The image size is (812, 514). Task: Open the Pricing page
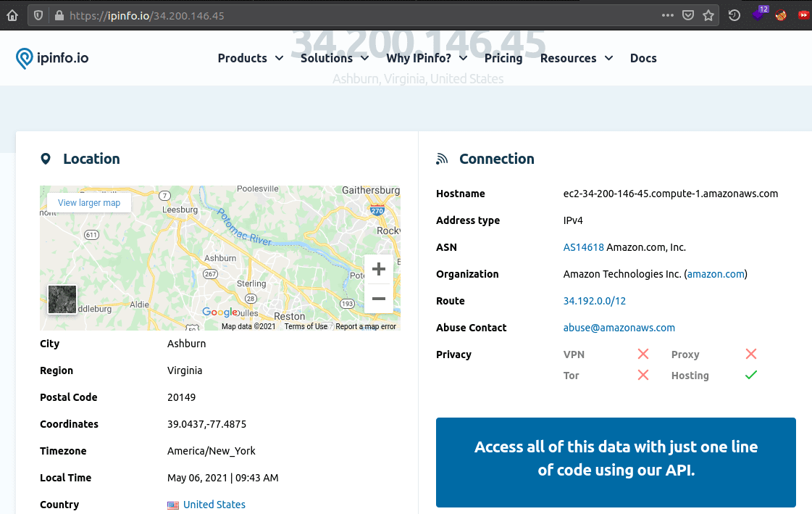click(x=503, y=58)
